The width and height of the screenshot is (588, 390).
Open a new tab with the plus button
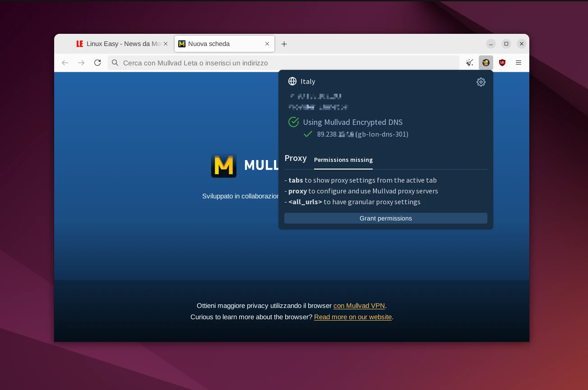coord(284,44)
